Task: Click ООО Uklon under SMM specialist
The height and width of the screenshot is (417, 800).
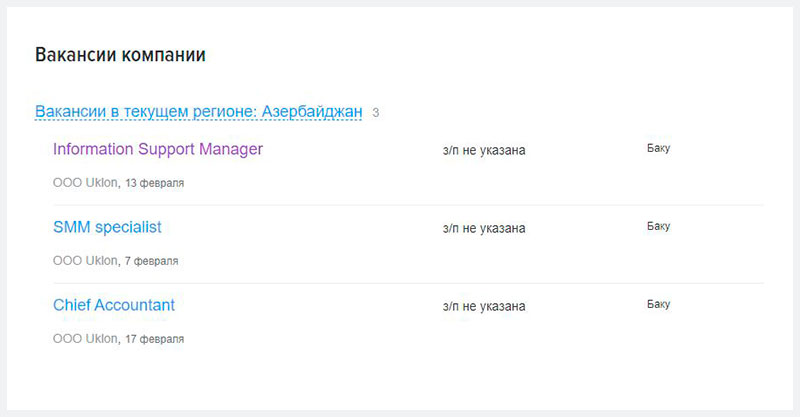Action: pyautogui.click(x=85, y=261)
